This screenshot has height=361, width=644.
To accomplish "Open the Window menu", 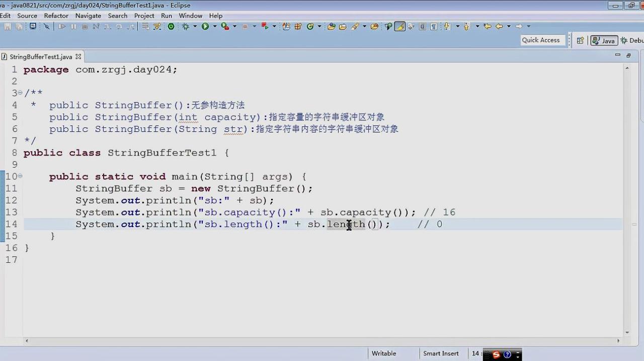I will (x=191, y=16).
